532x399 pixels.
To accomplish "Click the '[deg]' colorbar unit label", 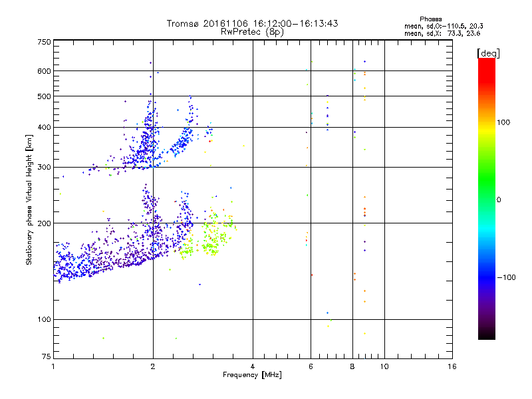I will tap(488, 53).
